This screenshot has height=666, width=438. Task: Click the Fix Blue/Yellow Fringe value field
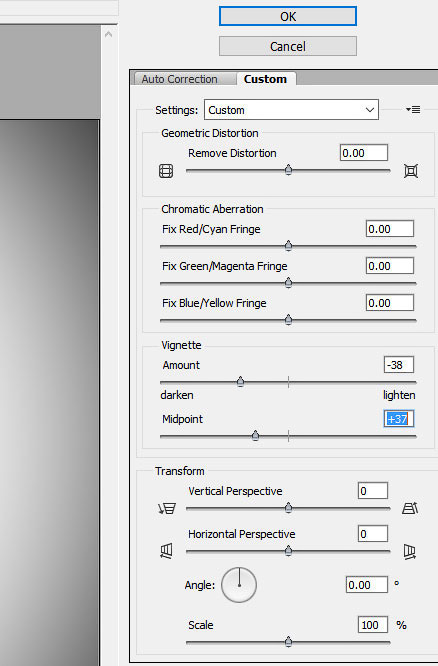click(390, 303)
